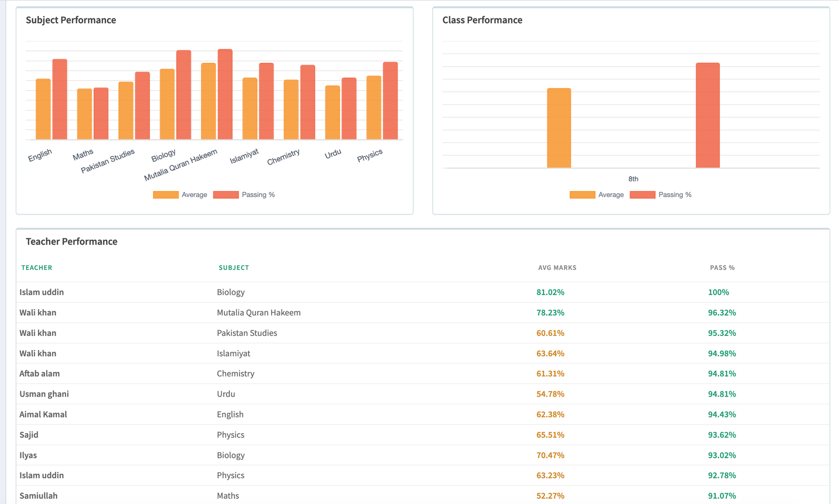Toggle the Passing % legend in Class Performance
The height and width of the screenshot is (504, 839).
pyautogui.click(x=661, y=195)
